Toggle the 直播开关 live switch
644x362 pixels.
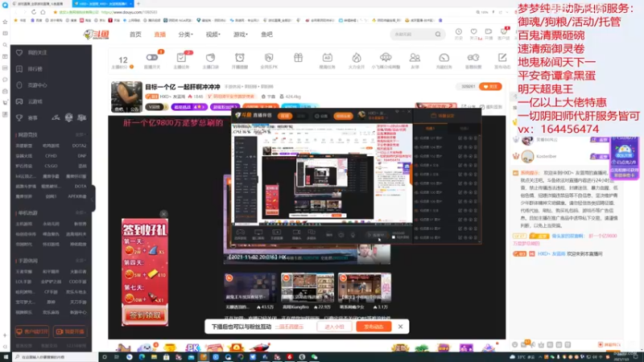[152, 57]
